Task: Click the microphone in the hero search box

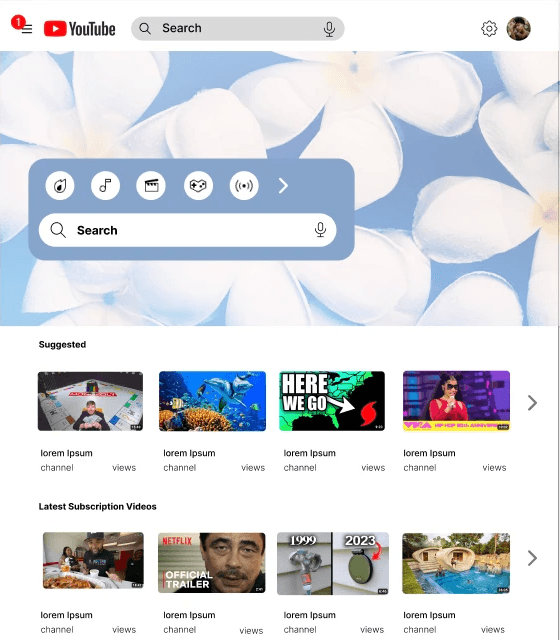Action: tap(320, 230)
